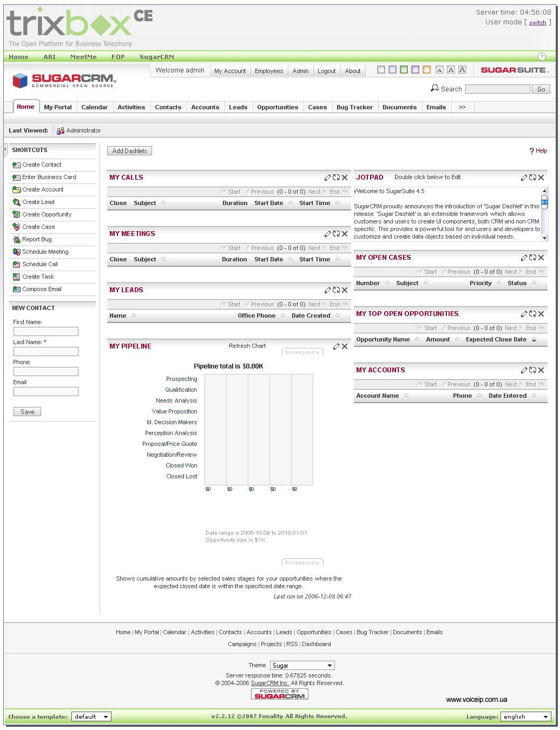
Task: Click the Compose Email icon
Action: point(16,290)
